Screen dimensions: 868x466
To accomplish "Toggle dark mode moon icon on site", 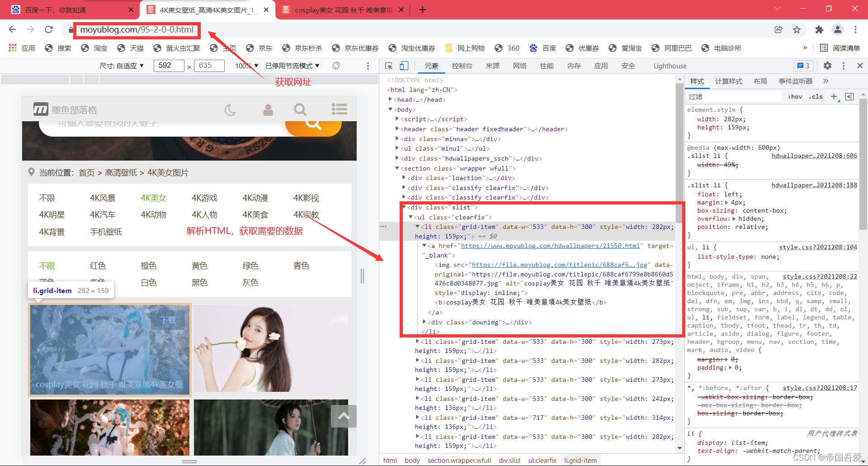I will tap(231, 109).
